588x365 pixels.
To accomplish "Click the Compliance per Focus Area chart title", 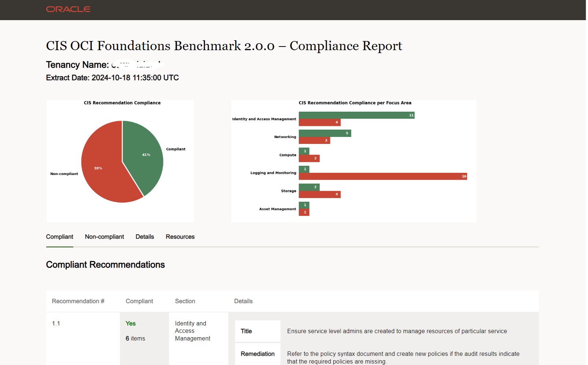I will [355, 103].
